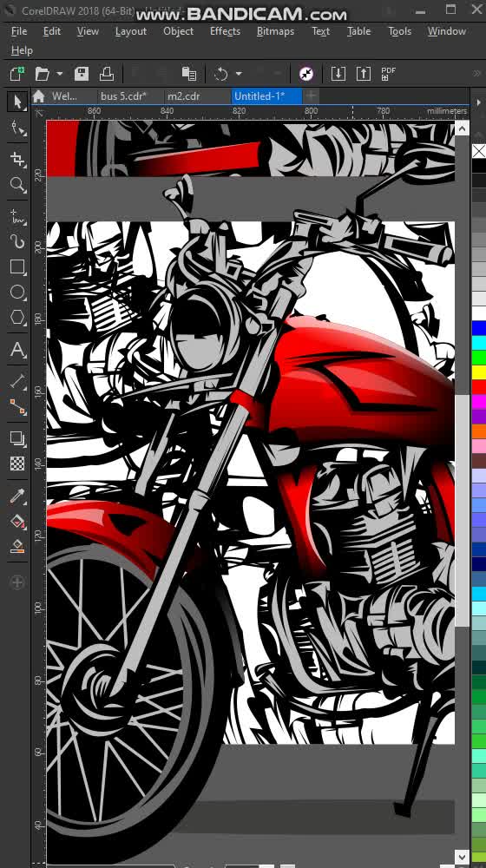
Task: Click the Publish to PDF icon
Action: tap(389, 74)
